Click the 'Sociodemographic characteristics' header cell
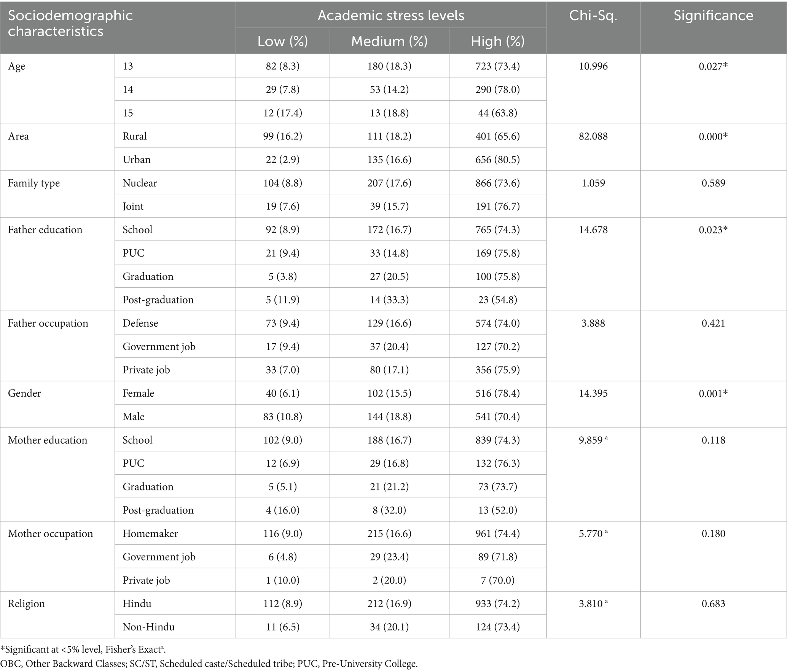 70,23
